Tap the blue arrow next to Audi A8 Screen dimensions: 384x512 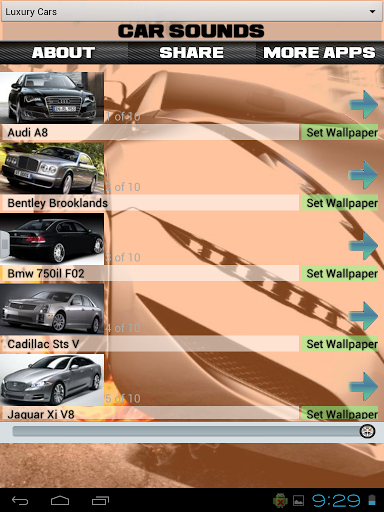363,105
